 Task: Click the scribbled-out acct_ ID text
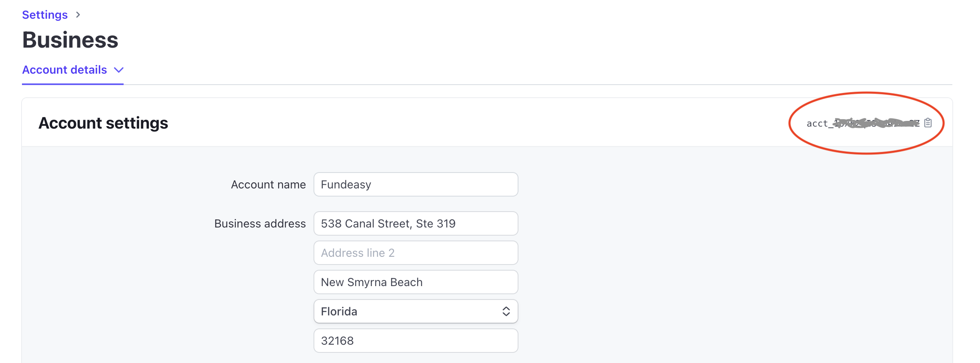point(862,123)
